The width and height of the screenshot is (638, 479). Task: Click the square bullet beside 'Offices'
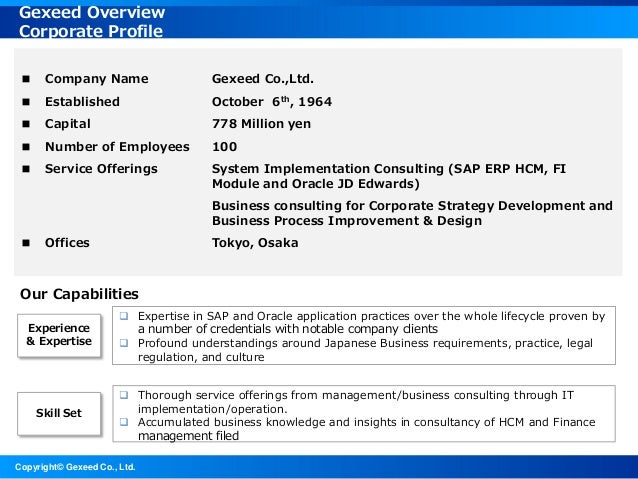(26, 243)
